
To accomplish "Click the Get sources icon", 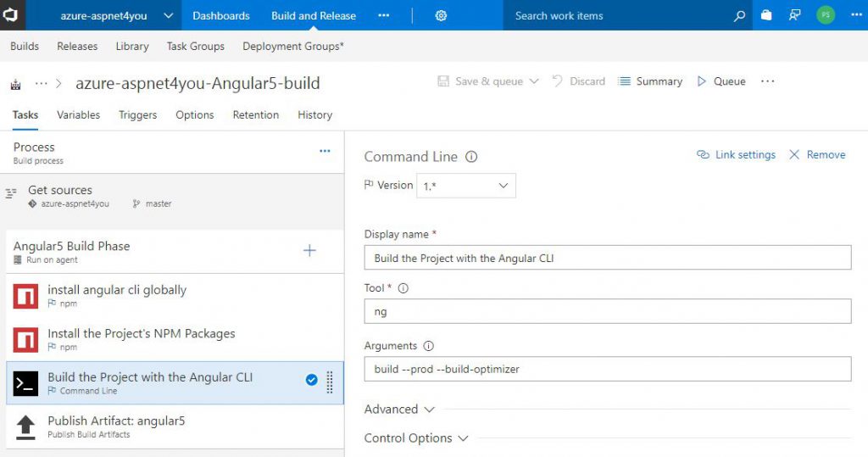I will click(x=11, y=193).
